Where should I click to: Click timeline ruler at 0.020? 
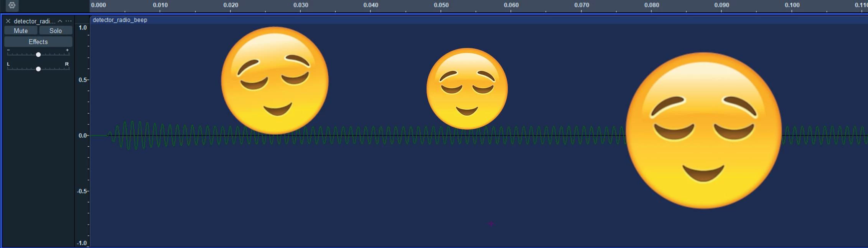(231, 5)
